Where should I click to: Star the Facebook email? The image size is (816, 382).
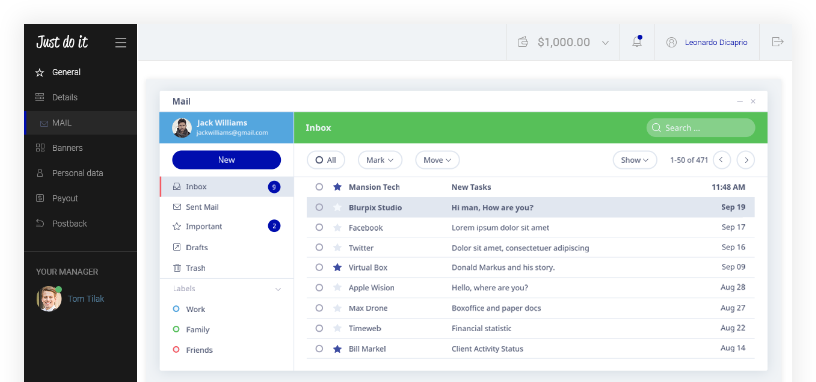(337, 227)
